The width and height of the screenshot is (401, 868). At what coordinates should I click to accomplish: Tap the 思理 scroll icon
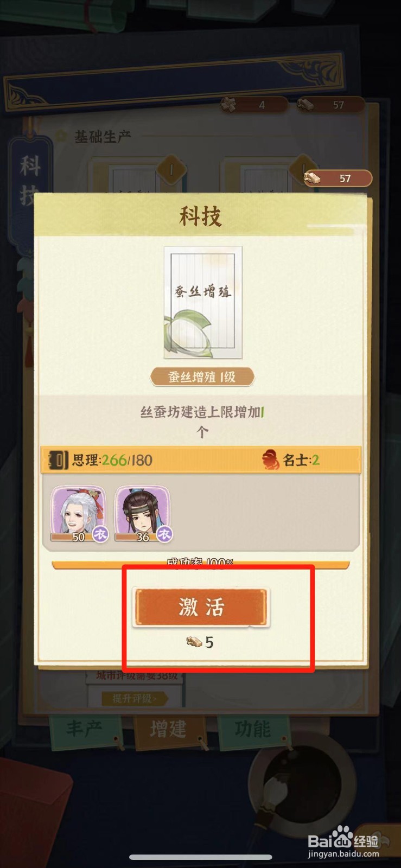(57, 460)
